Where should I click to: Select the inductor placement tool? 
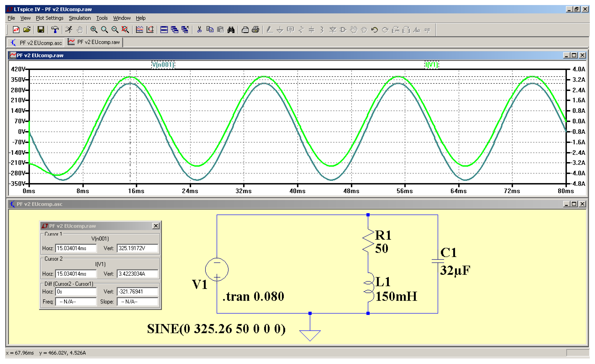(322, 30)
